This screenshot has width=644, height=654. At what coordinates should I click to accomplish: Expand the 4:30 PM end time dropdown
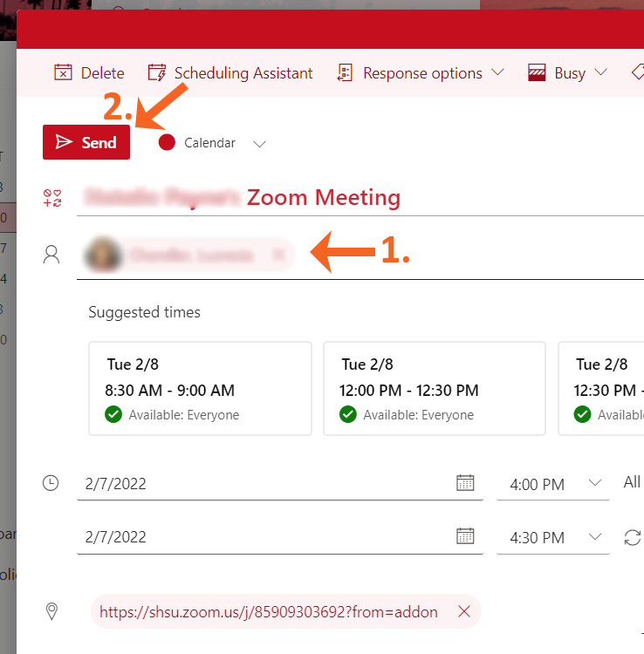(595, 537)
